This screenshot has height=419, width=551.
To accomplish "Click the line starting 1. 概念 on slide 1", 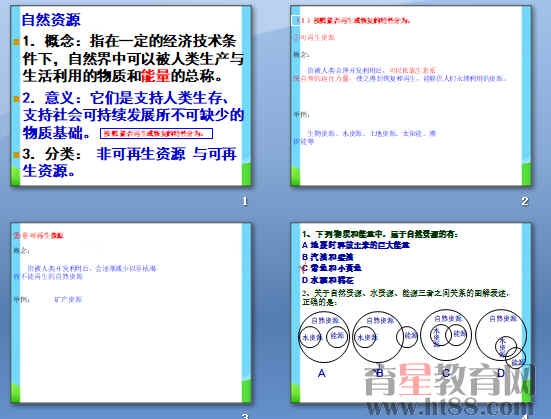I will 129,41.
